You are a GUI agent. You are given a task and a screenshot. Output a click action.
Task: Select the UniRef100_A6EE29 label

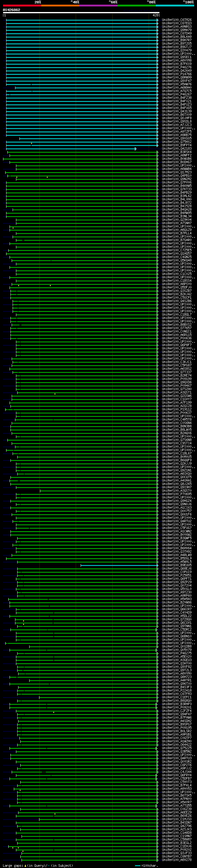[177, 813]
